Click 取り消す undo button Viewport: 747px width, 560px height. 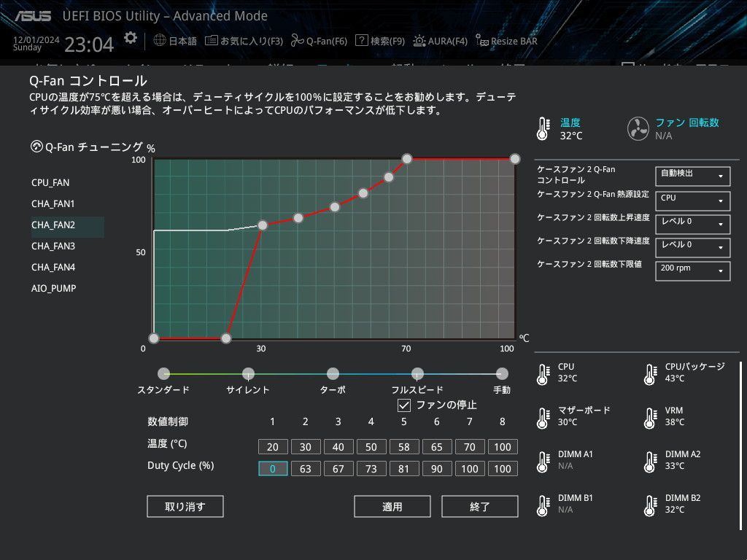coord(185,507)
